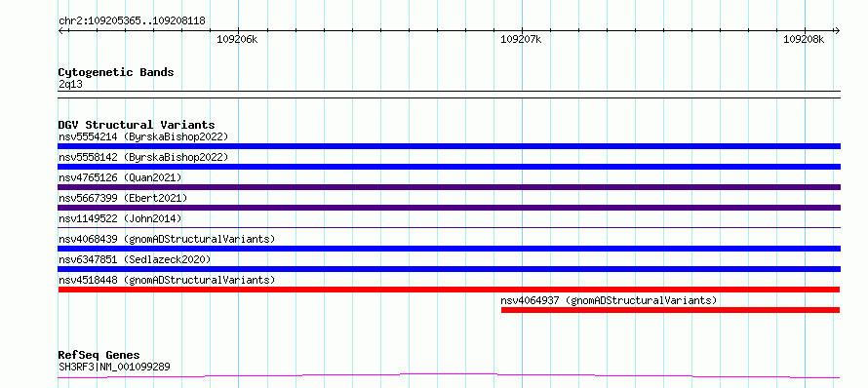Open nsv4064937 (gnomADStructuralVariants) label
This screenshot has width=868, height=388.
point(609,300)
